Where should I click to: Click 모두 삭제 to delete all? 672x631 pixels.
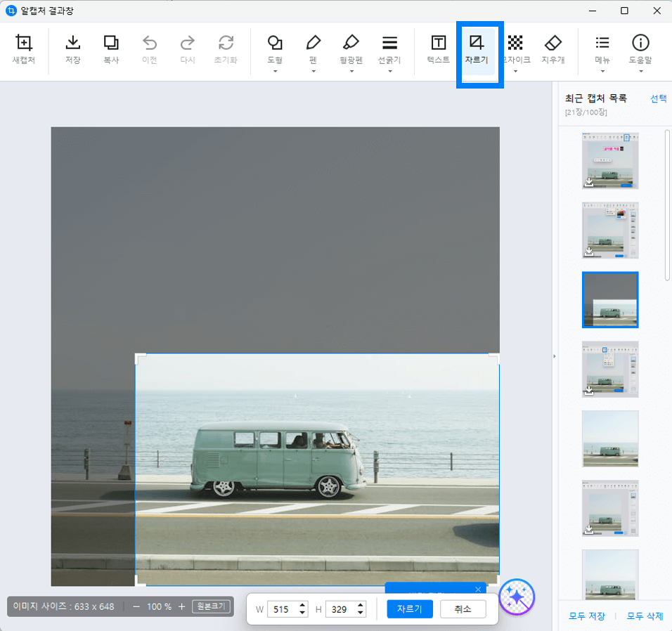coord(645,616)
